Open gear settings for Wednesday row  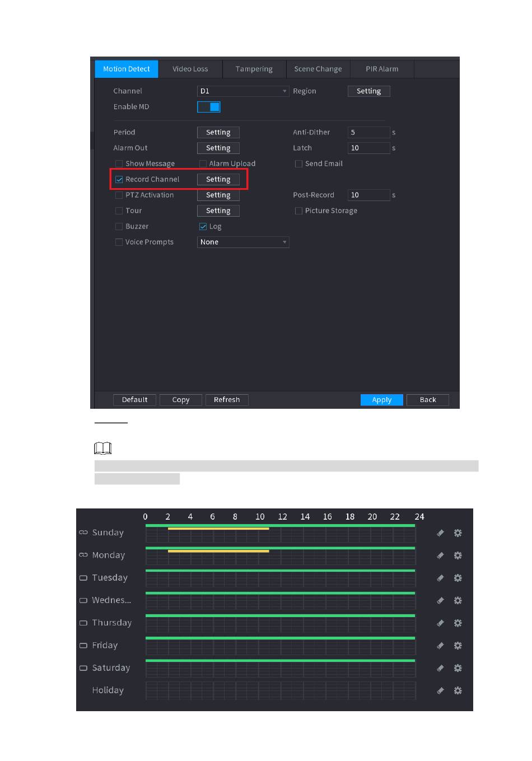click(458, 600)
